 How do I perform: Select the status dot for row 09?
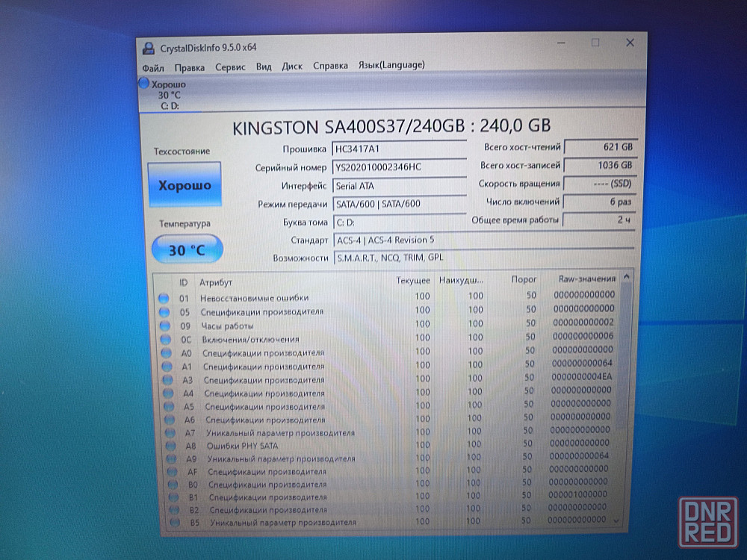165,326
